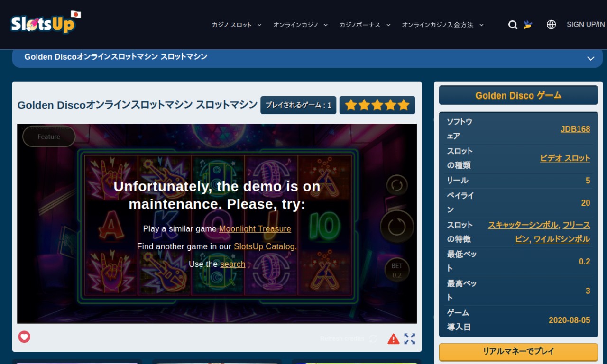
Task: Expand chevron next to カジノ スロット
Action: click(x=259, y=25)
